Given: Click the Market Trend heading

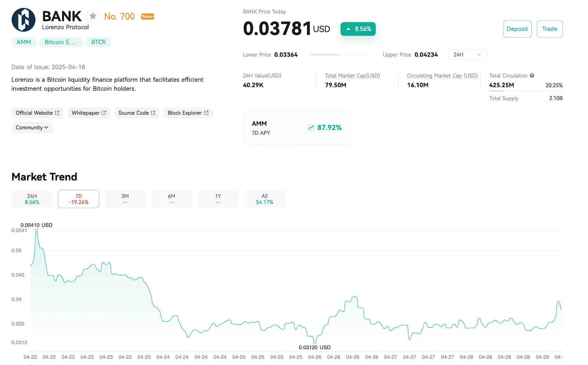Looking at the screenshot, I should [x=44, y=177].
